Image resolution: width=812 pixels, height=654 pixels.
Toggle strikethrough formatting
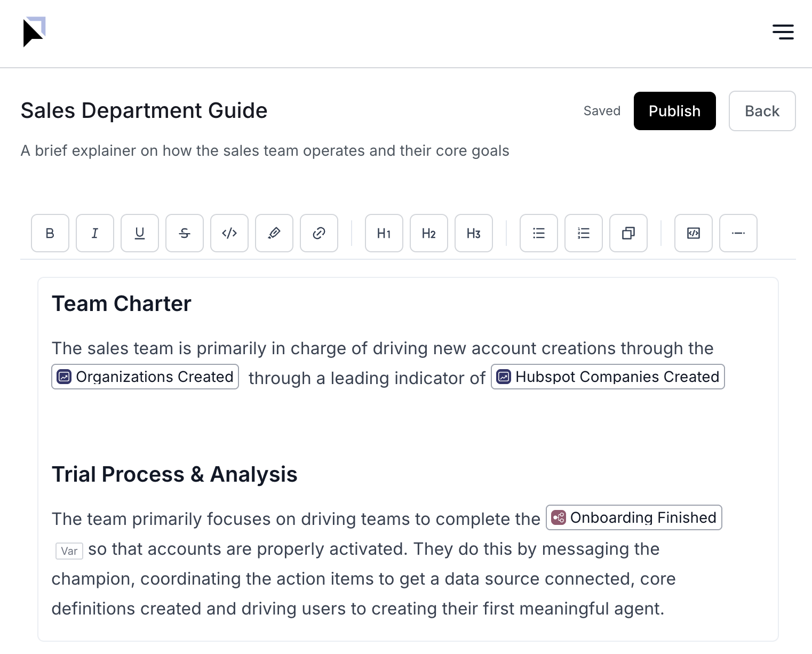[x=184, y=233]
